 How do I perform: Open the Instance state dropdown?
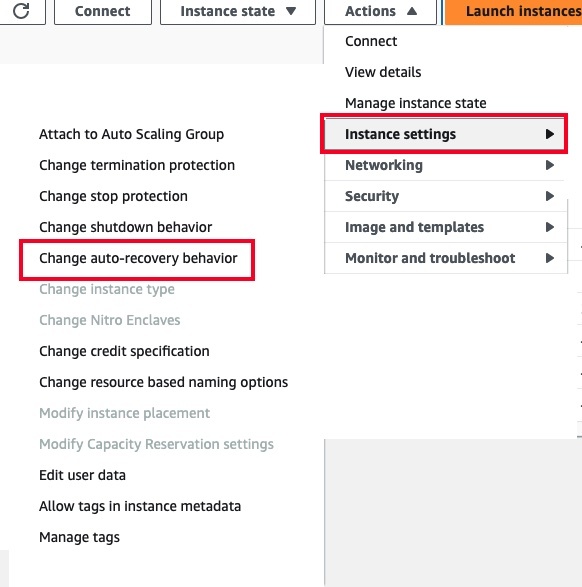(238, 11)
